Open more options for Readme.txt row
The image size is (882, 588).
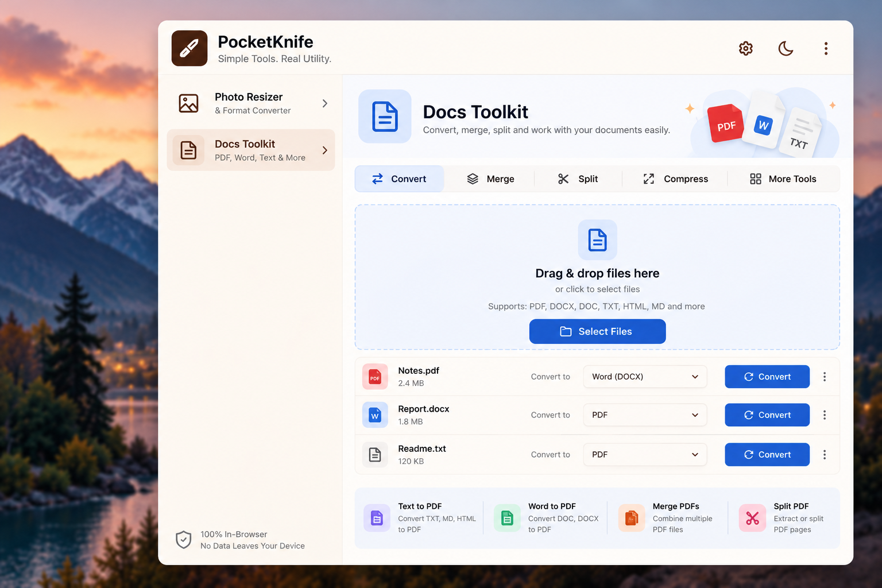click(x=825, y=454)
